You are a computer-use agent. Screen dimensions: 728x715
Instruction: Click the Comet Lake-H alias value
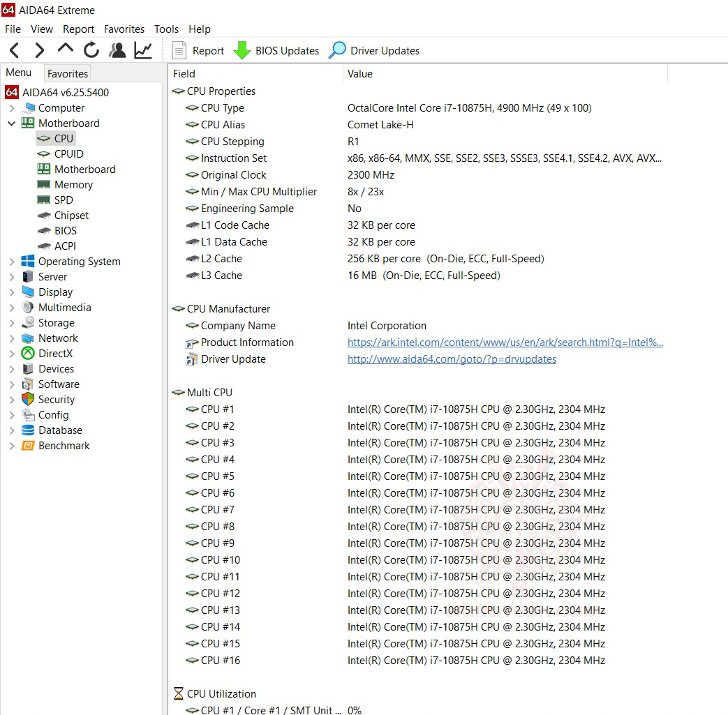coord(380,125)
